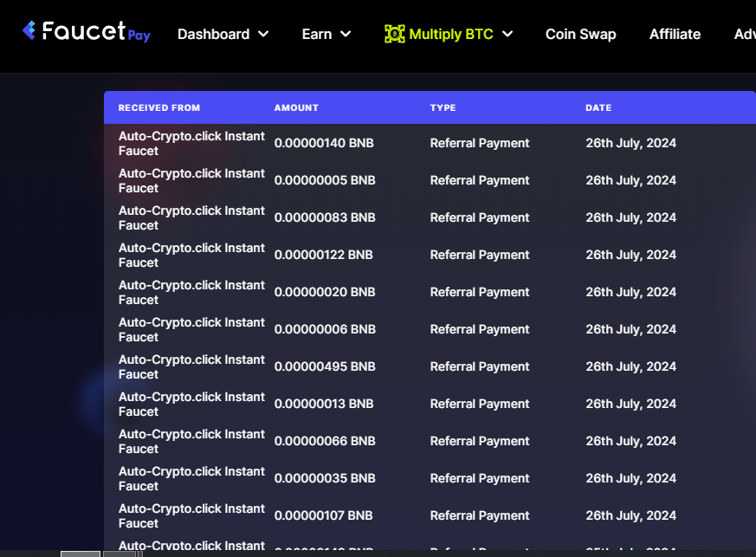Click sender name in 0.00000140 BNB row
The height and width of the screenshot is (557, 756).
click(x=192, y=143)
